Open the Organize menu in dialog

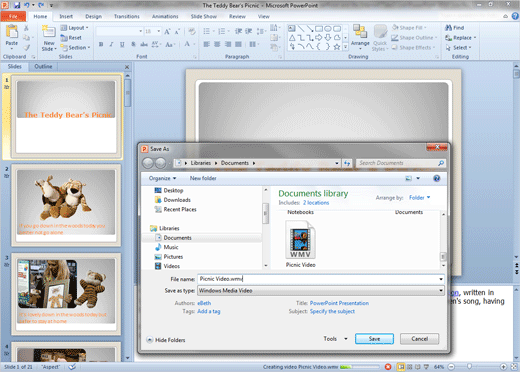[x=162, y=178]
